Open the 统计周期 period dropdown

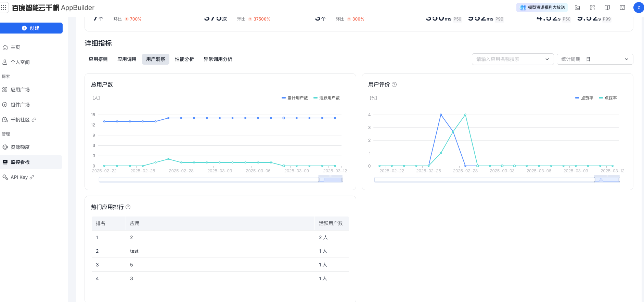click(595, 59)
